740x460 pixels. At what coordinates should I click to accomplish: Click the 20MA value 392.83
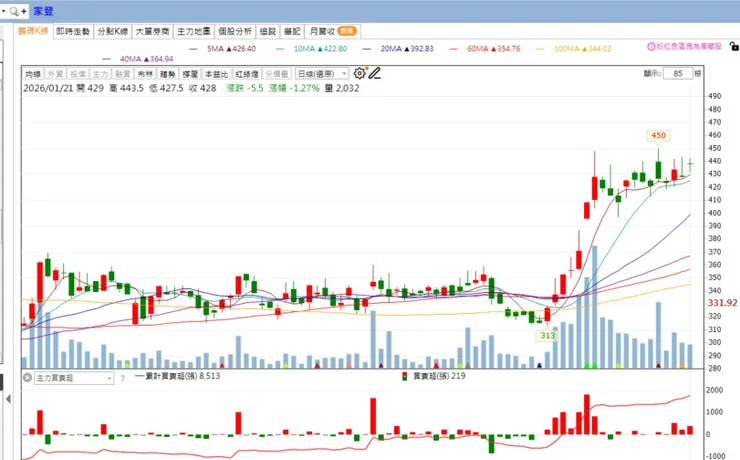[x=421, y=49]
